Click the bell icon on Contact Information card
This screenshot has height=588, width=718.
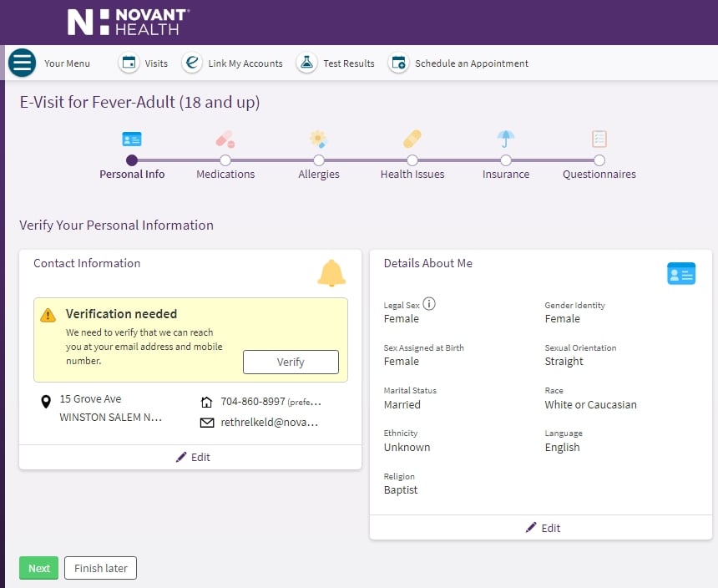pos(331,273)
